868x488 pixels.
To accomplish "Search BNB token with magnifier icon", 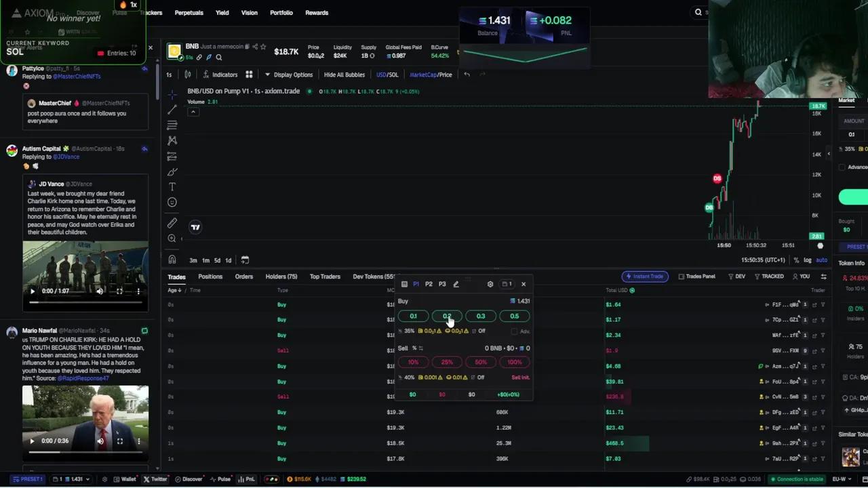I will (x=218, y=58).
